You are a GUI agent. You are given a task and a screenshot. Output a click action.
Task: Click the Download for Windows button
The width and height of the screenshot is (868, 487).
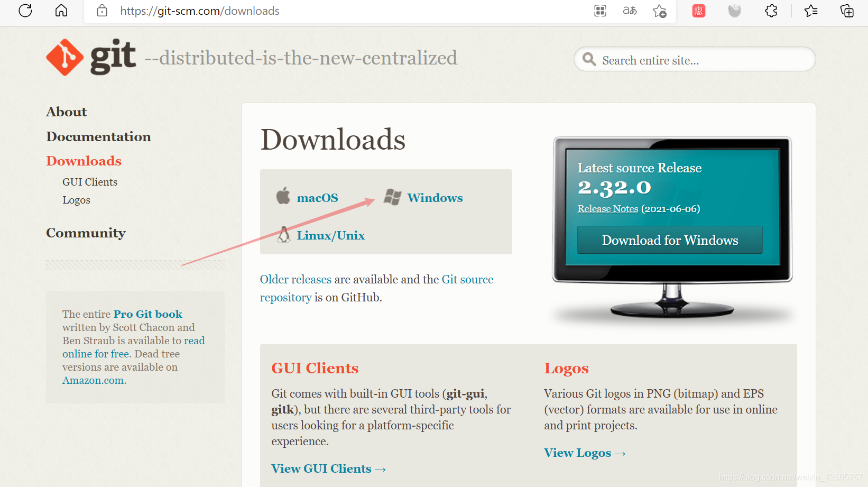(670, 240)
